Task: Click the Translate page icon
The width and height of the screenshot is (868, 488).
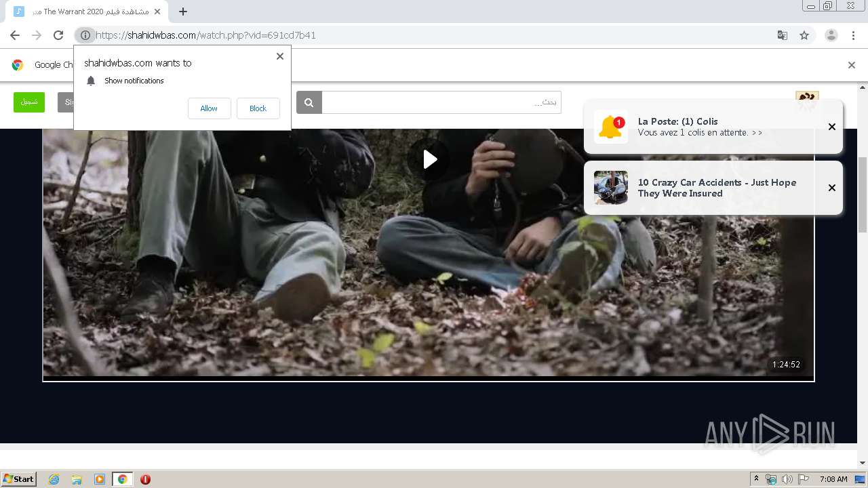Action: pyautogui.click(x=782, y=35)
